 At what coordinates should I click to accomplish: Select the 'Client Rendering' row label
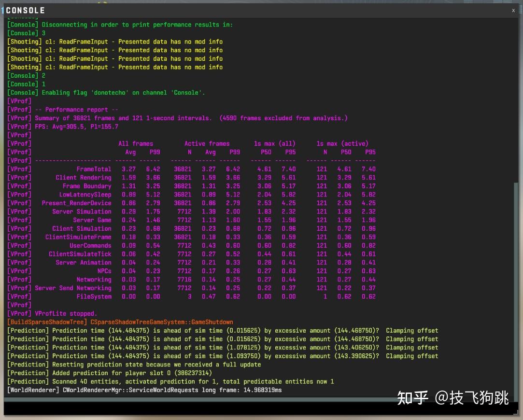click(x=84, y=178)
